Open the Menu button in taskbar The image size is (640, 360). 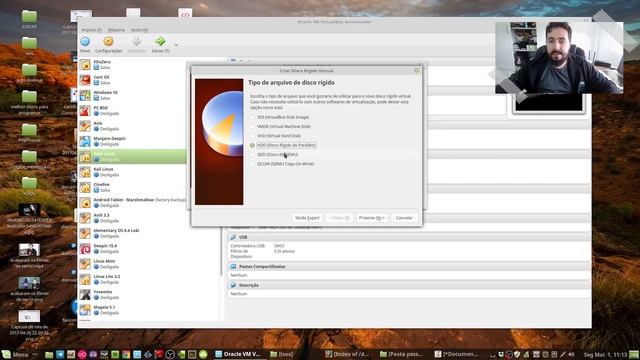point(15,354)
